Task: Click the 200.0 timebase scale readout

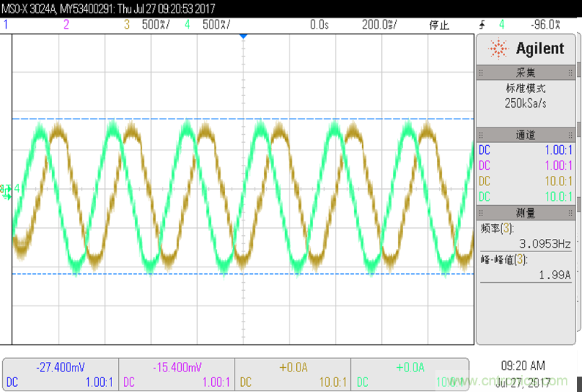Action: tap(379, 24)
